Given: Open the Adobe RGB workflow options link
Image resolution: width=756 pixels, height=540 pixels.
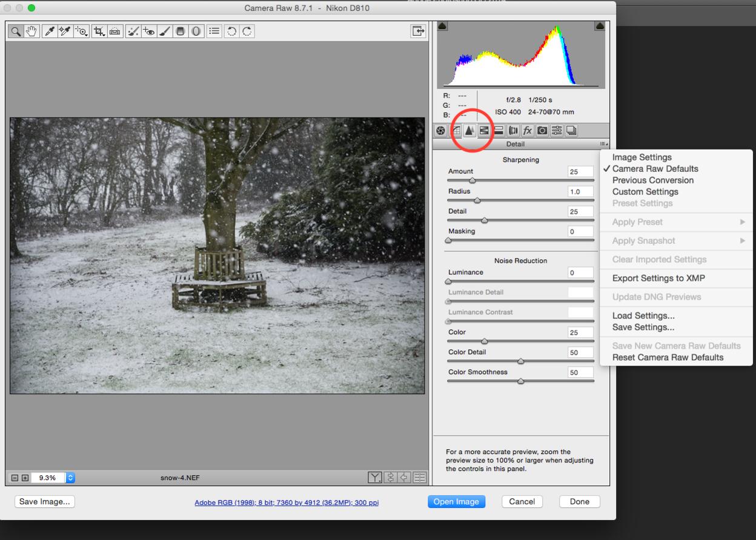Looking at the screenshot, I should click(x=287, y=502).
